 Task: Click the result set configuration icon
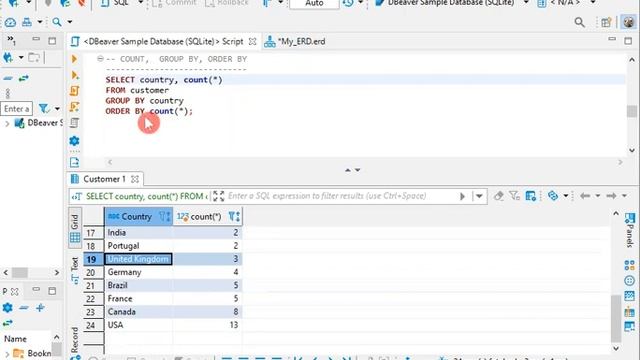coord(531,196)
